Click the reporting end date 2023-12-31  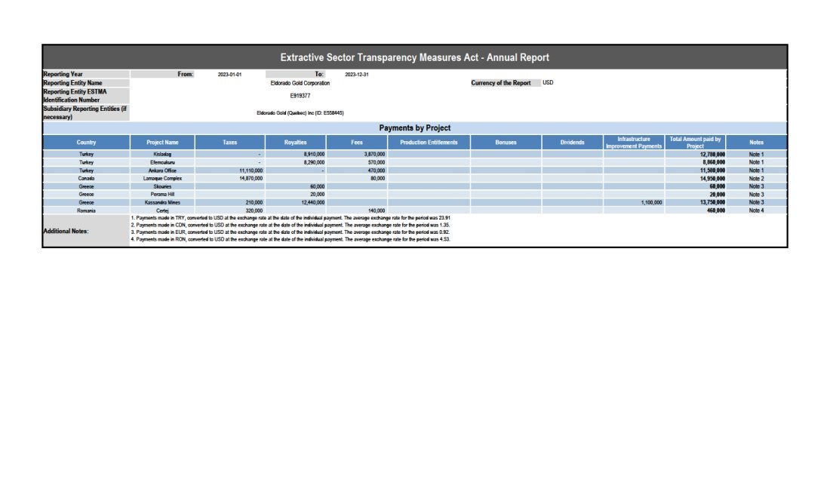coord(356,75)
